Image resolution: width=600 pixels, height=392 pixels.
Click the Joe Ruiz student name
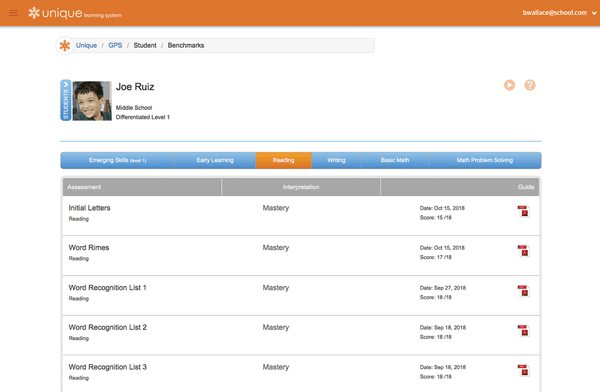[x=135, y=87]
